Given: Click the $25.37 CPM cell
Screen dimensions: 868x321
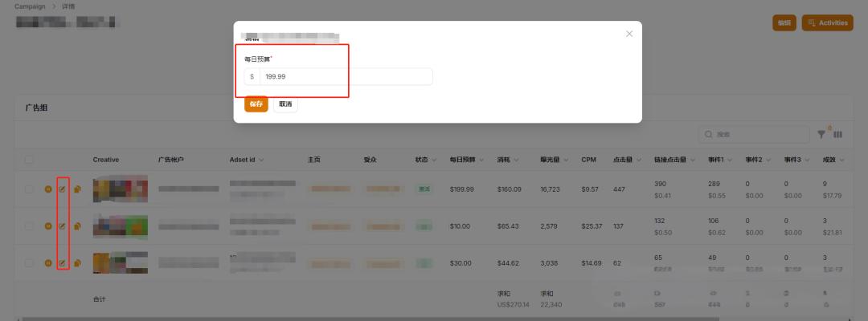Looking at the screenshot, I should point(592,226).
